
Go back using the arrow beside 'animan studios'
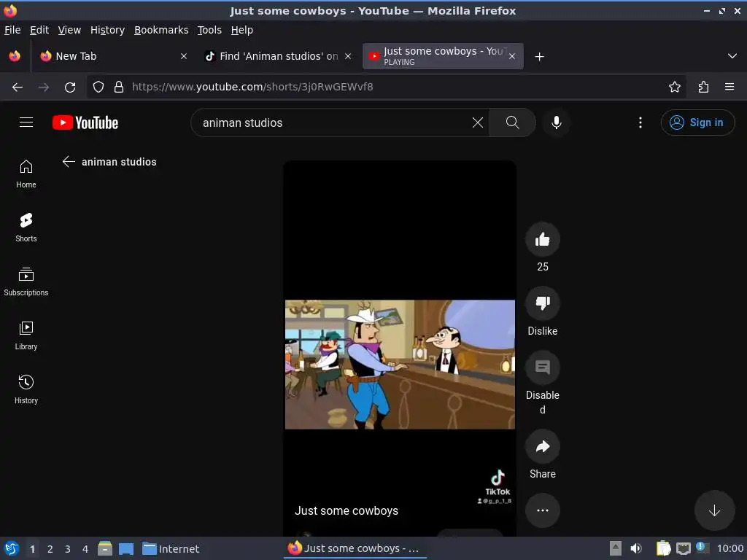[69, 161]
